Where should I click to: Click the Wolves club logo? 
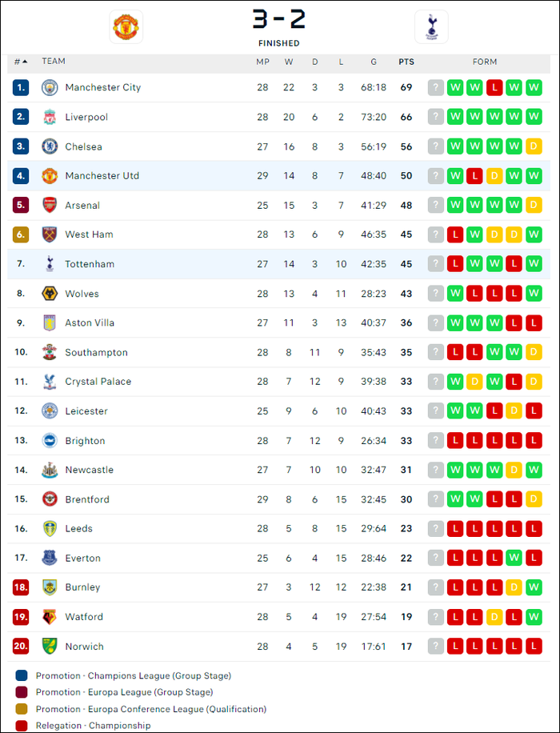50,294
